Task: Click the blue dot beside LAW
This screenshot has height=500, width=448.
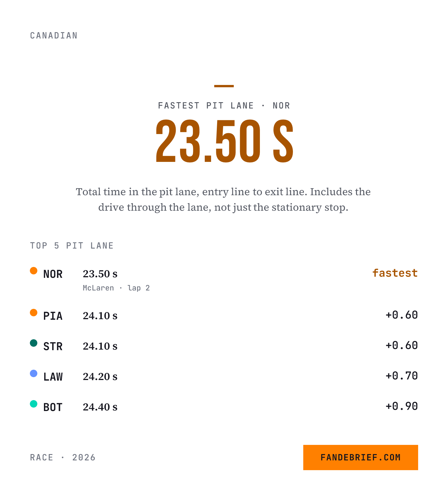Action: pyautogui.click(x=34, y=373)
